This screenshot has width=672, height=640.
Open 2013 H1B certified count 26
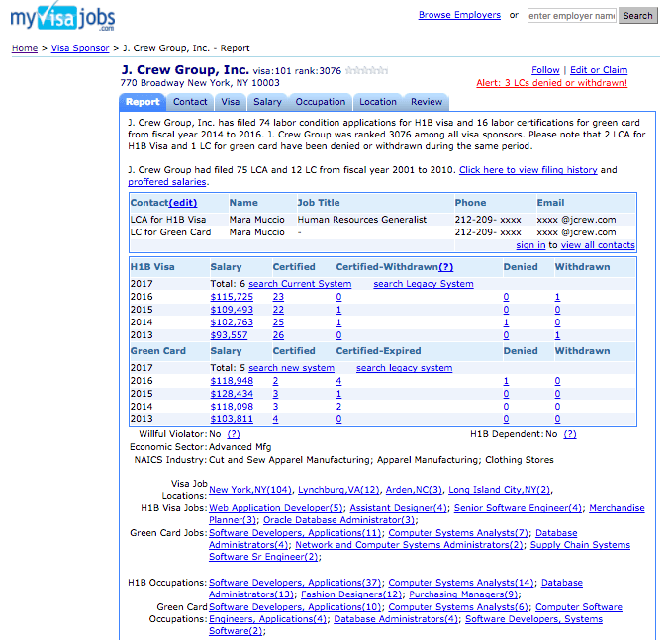pyautogui.click(x=278, y=335)
